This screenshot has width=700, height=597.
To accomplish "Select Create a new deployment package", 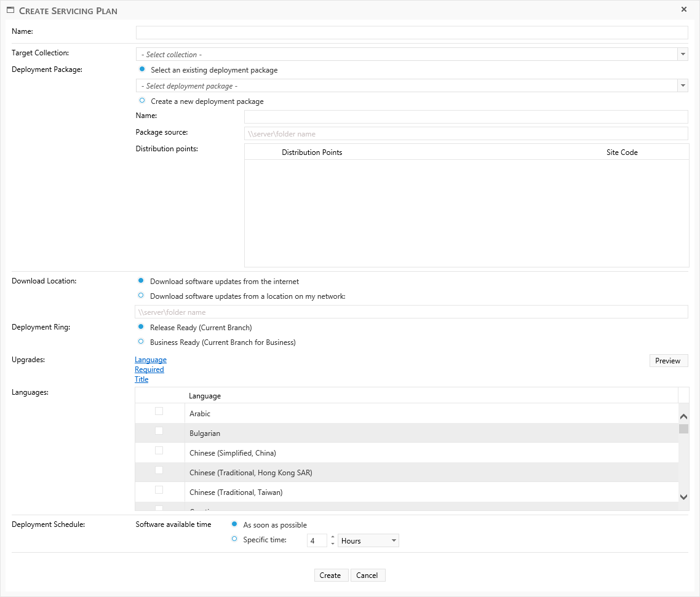I will (x=142, y=101).
